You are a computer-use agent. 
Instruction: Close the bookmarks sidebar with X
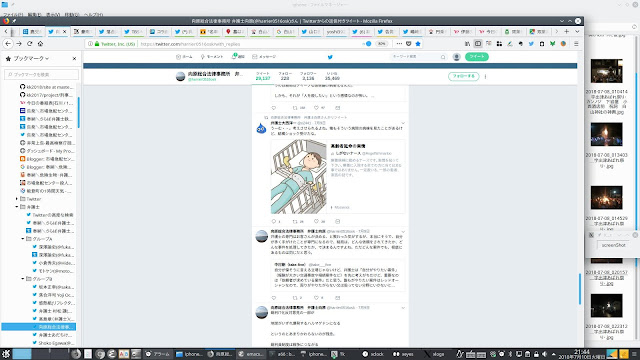(x=74, y=59)
